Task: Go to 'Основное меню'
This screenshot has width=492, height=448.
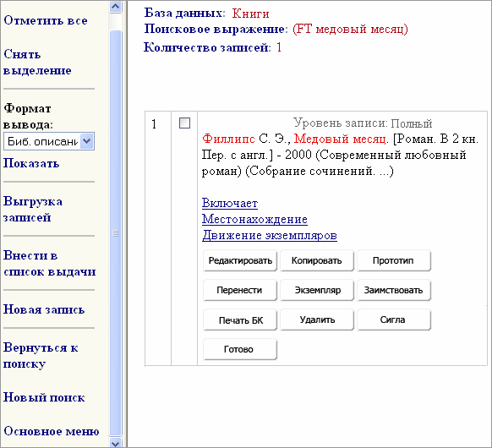Action: [x=52, y=431]
